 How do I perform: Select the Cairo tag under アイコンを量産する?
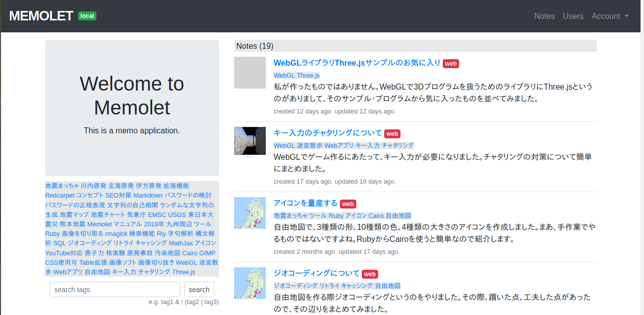[376, 215]
